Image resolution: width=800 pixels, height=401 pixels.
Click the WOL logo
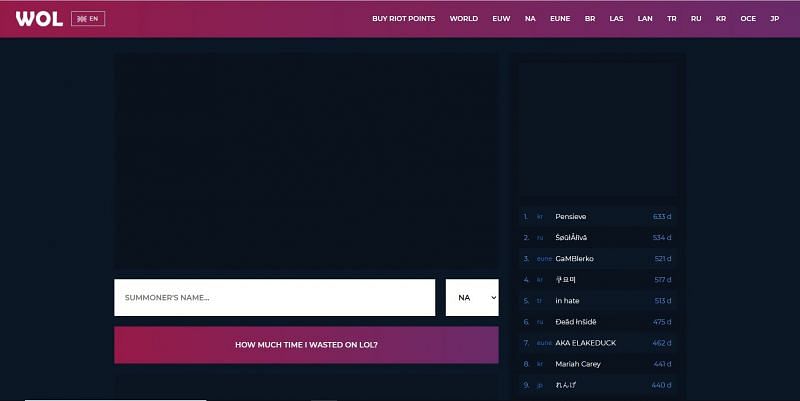point(37,18)
